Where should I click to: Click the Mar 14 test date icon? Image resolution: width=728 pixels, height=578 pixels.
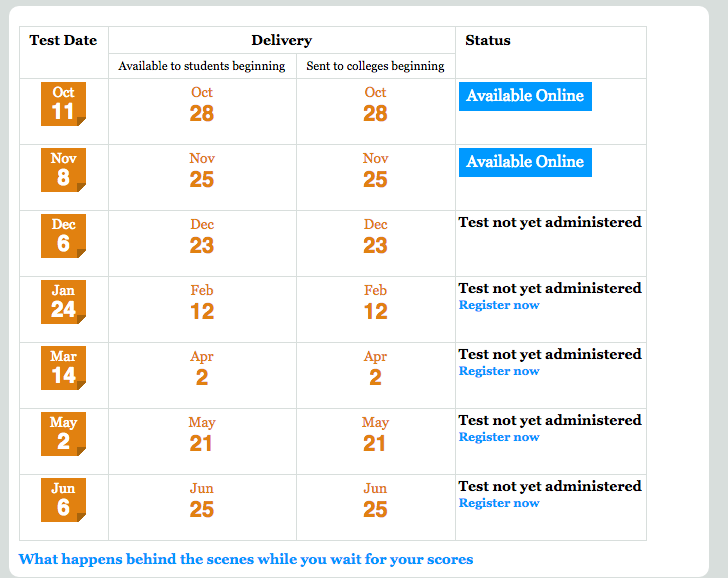(x=63, y=368)
